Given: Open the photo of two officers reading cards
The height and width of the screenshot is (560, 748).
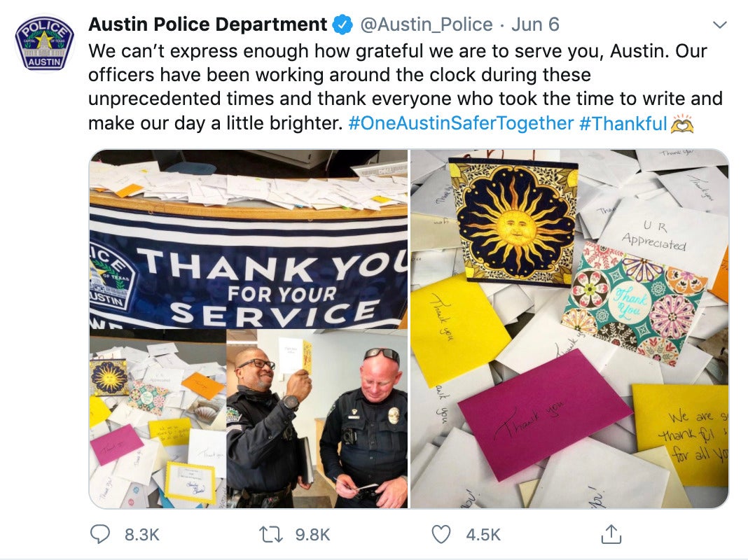Looking at the screenshot, I should [317, 419].
